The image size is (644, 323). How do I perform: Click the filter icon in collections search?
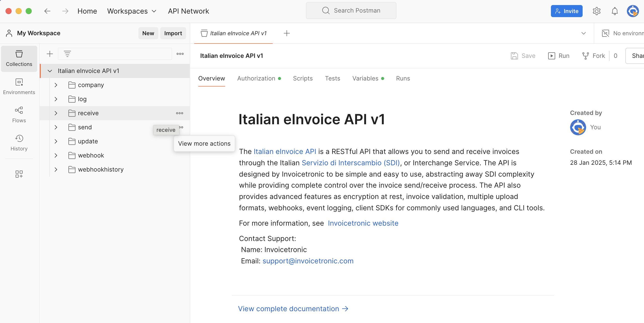point(67,54)
